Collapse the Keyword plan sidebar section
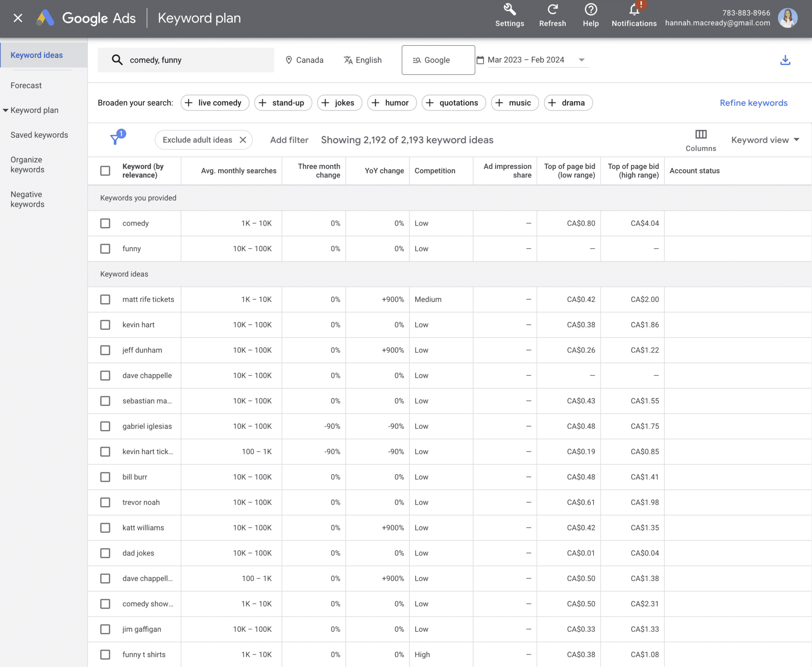Screen dimensions: 812x667 point(6,110)
